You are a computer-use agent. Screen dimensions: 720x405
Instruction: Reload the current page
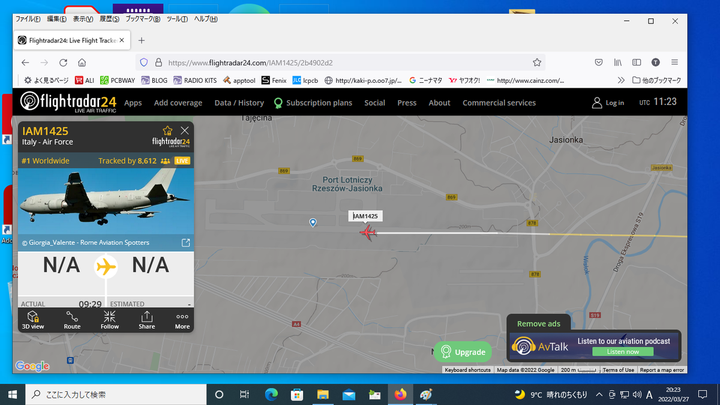[63, 62]
